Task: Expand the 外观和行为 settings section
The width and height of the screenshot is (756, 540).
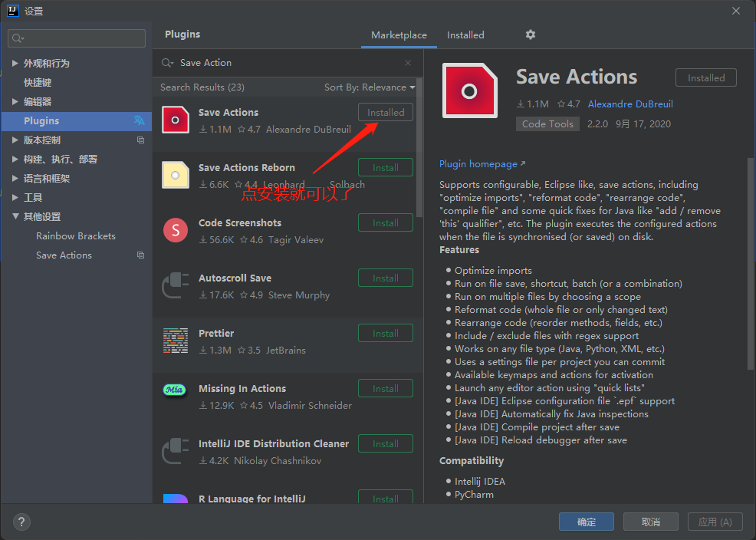Action: point(15,63)
